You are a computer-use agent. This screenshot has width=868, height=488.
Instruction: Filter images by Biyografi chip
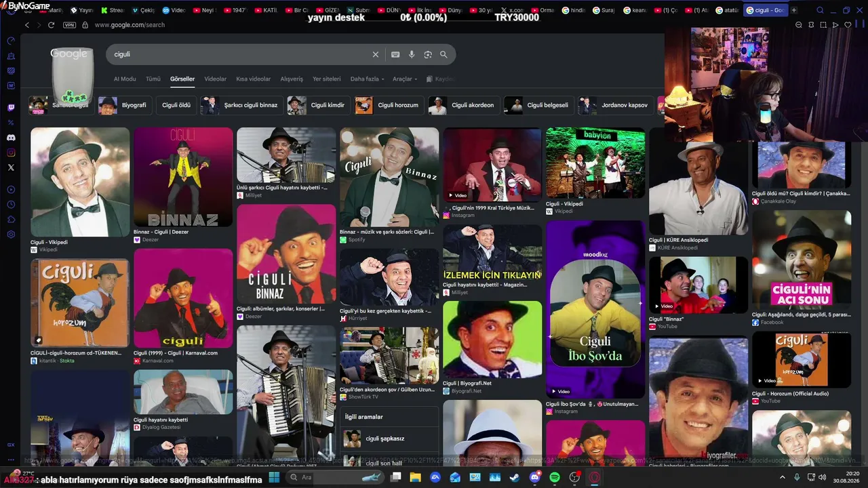(125, 105)
